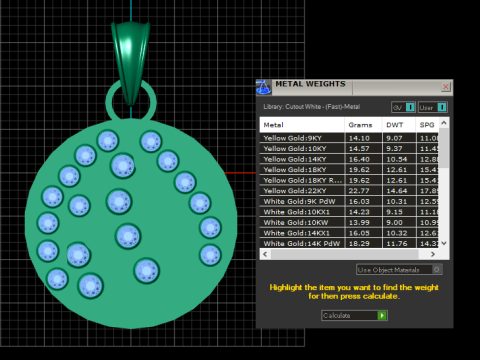480x360 pixels.
Task: Click the 9.07 DWT cell
Action: click(x=399, y=138)
